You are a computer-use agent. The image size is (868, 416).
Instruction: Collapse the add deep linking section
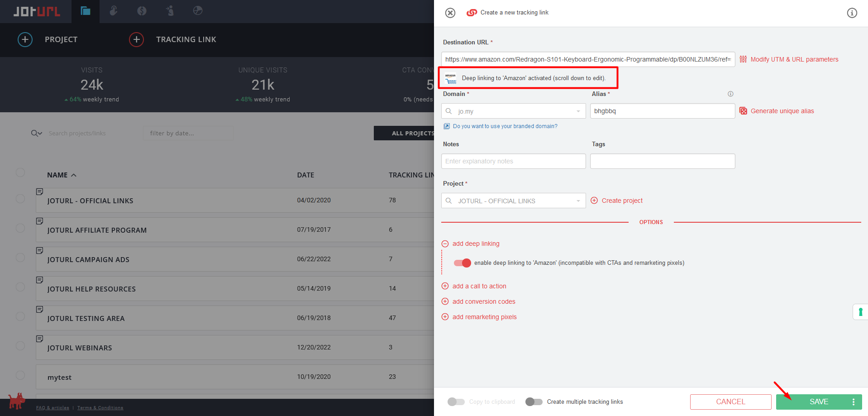coord(471,244)
